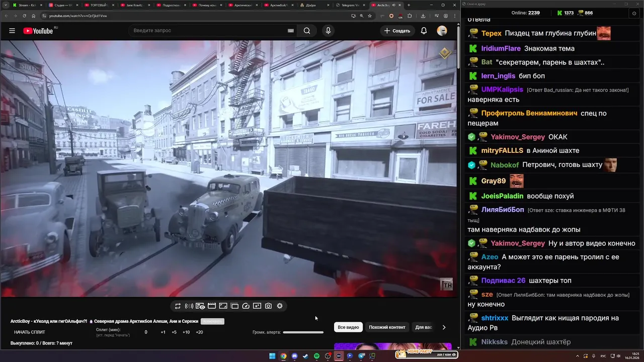This screenshot has height=362, width=644.
Task: Click username Azeo in chat
Action: click(490, 257)
